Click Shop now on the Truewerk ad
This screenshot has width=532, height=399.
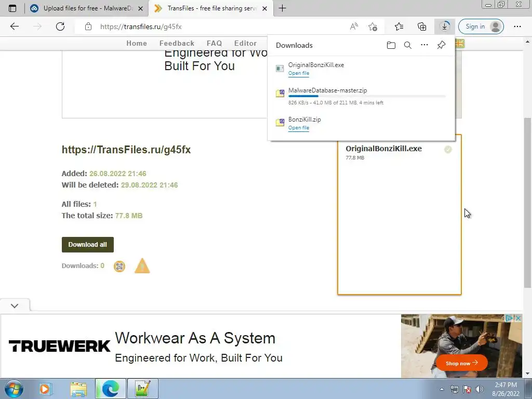(x=461, y=363)
